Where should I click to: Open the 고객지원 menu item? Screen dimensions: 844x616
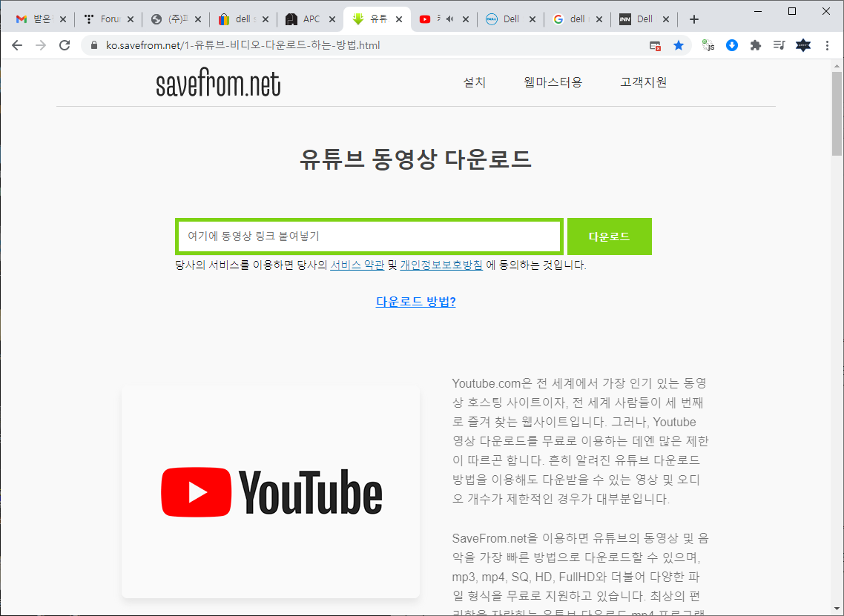tap(643, 82)
